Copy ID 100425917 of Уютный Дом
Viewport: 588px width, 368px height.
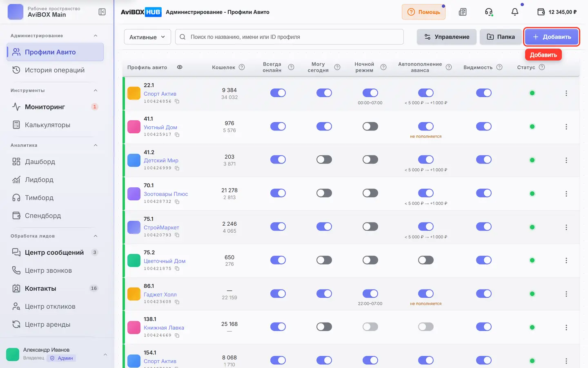(177, 135)
